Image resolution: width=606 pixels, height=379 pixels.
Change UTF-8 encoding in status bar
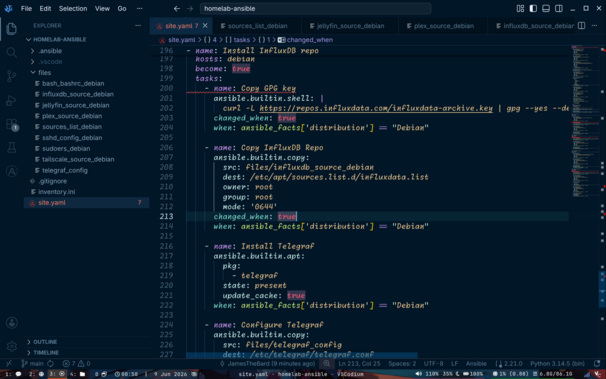coord(433,364)
